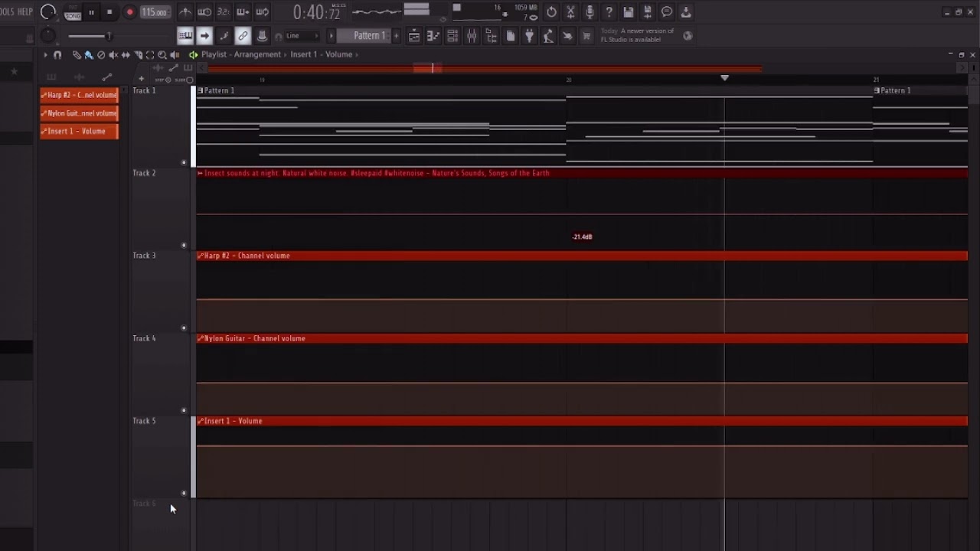Click the render as audio icon
The height and width of the screenshot is (551, 980).
point(647,11)
